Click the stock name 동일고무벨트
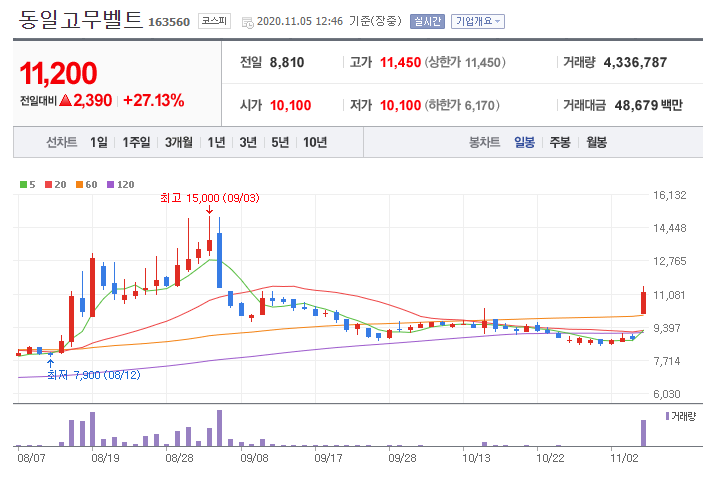The image size is (703, 478). (x=81, y=20)
